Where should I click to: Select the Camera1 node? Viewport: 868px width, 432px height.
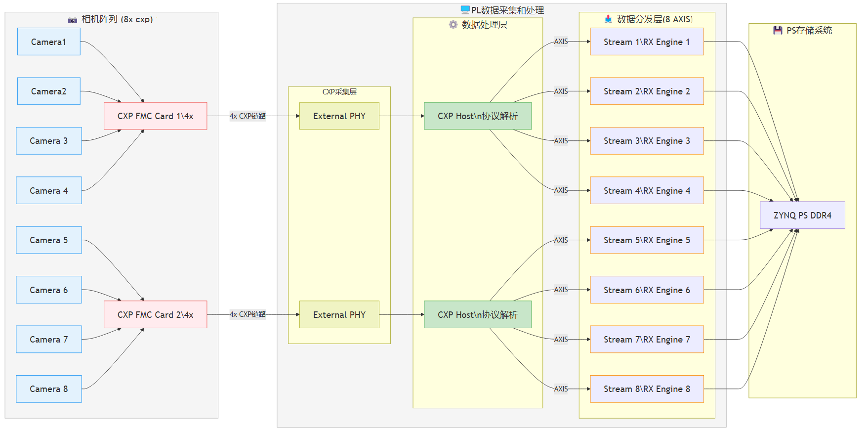tap(48, 42)
